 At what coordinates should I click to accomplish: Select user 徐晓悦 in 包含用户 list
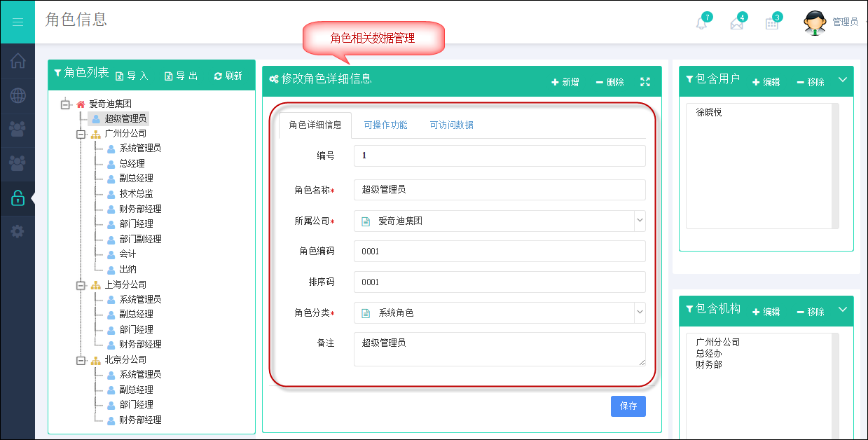(x=709, y=112)
